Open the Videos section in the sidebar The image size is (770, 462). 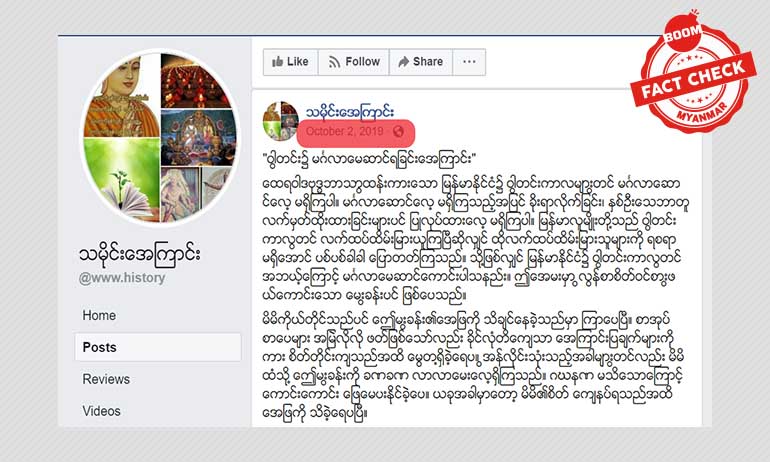point(101,411)
